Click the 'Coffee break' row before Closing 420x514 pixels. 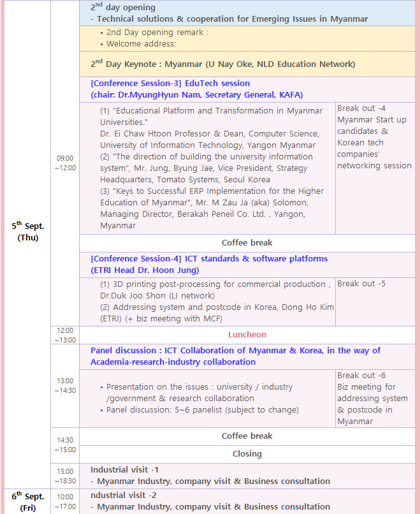247,436
